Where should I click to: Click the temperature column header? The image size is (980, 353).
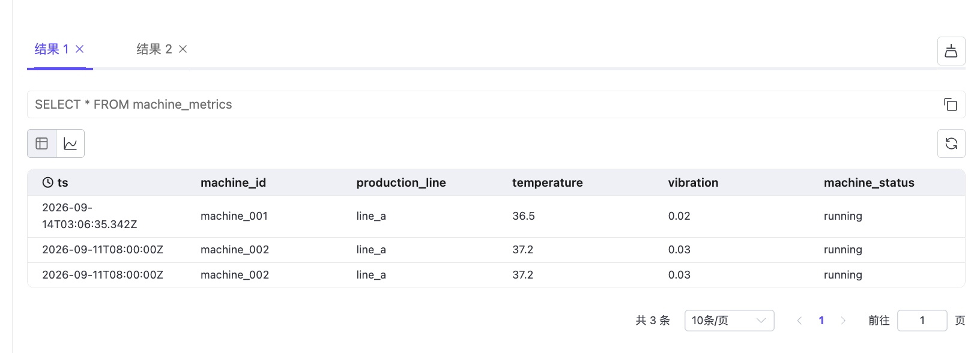[547, 183]
